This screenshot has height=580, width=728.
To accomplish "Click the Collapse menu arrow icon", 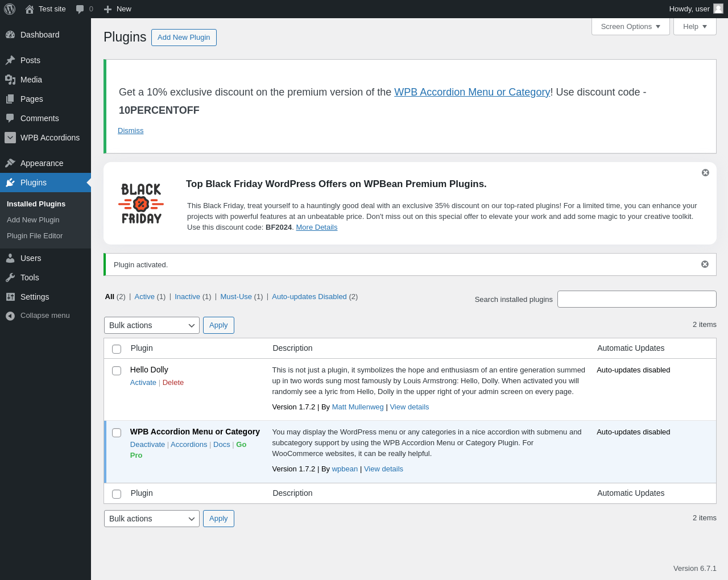I will click(10, 316).
